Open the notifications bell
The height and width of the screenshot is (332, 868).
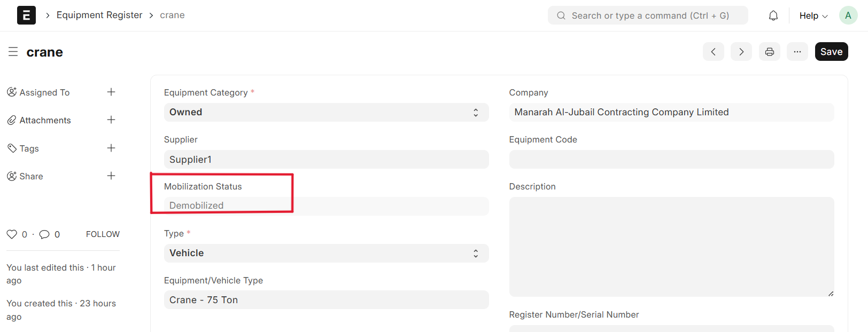(773, 15)
